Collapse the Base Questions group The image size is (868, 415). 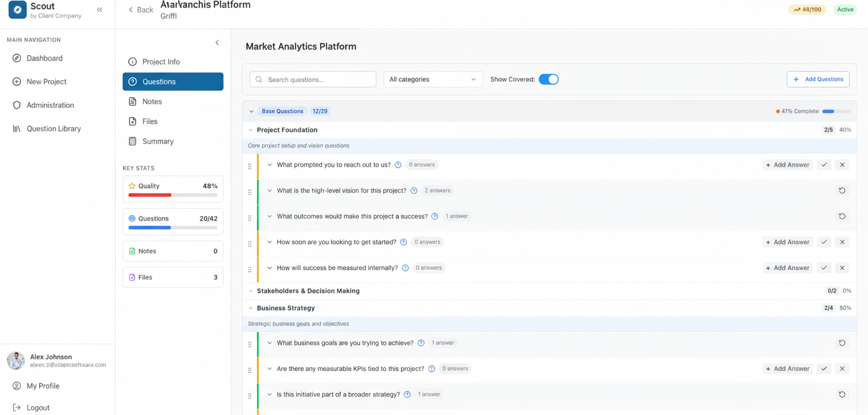point(251,111)
